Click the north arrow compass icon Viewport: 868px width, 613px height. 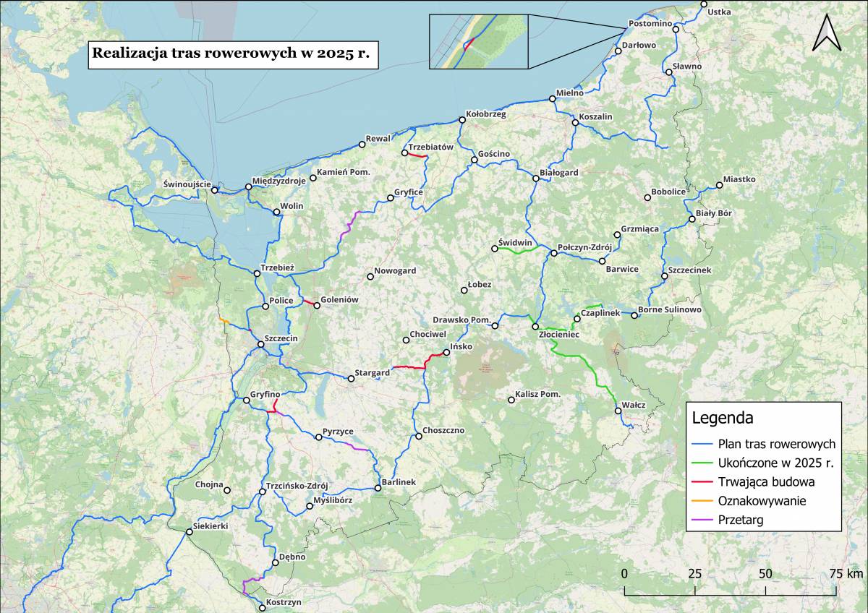point(827,33)
